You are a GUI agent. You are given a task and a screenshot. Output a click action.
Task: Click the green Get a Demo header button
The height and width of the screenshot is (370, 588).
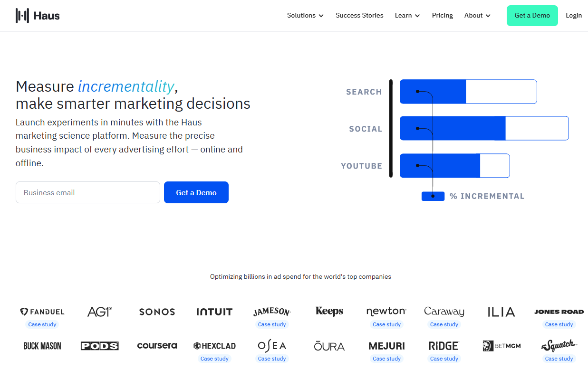click(532, 16)
